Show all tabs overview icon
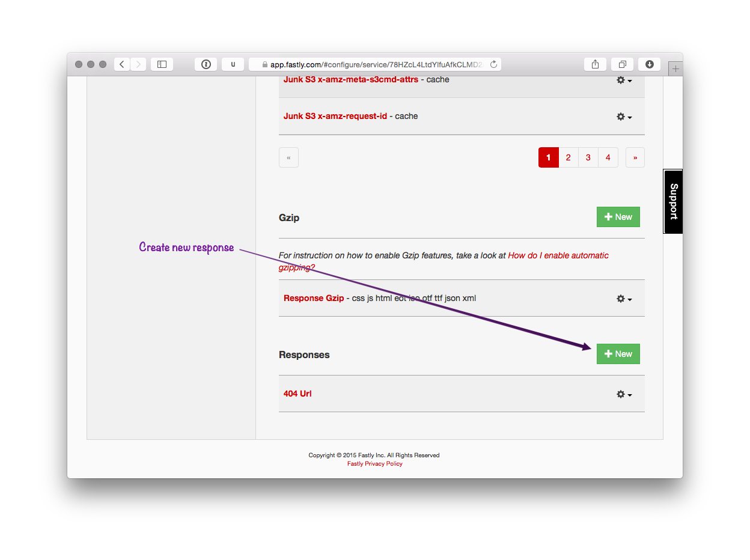750x560 pixels. 623,64
